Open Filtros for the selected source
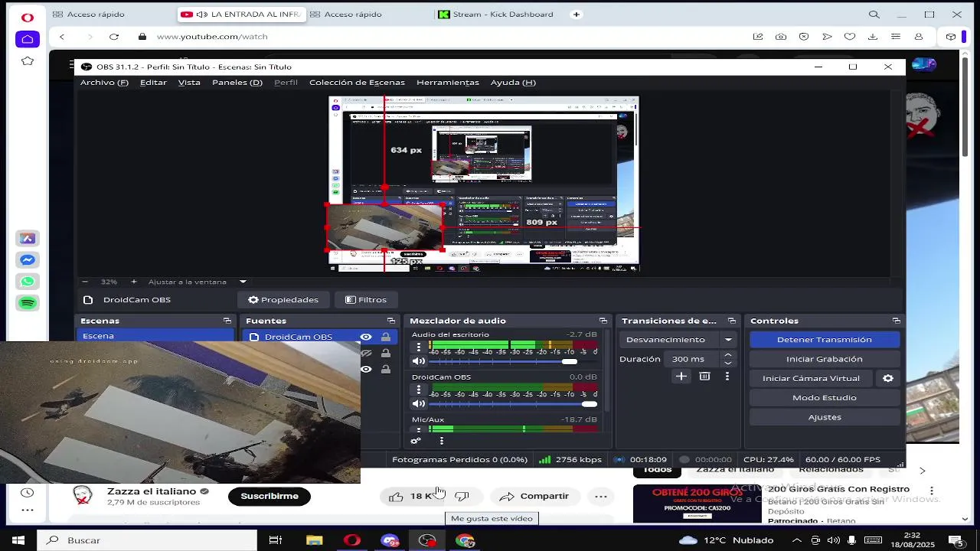This screenshot has height=551, width=980. click(366, 300)
